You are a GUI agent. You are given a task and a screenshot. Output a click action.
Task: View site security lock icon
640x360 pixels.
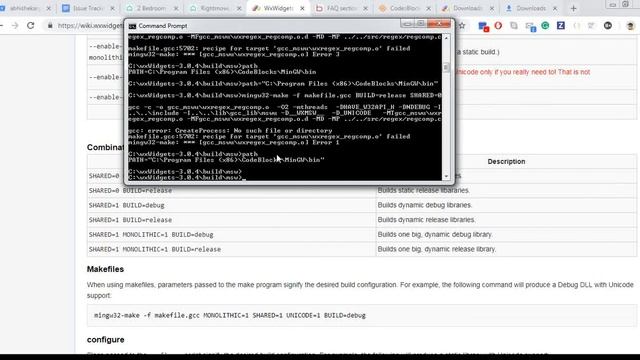(x=50, y=26)
